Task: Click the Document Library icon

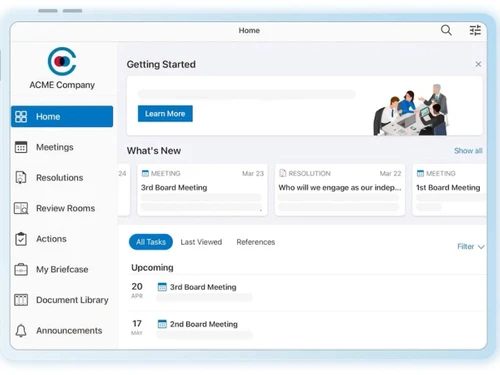Action: (21, 300)
